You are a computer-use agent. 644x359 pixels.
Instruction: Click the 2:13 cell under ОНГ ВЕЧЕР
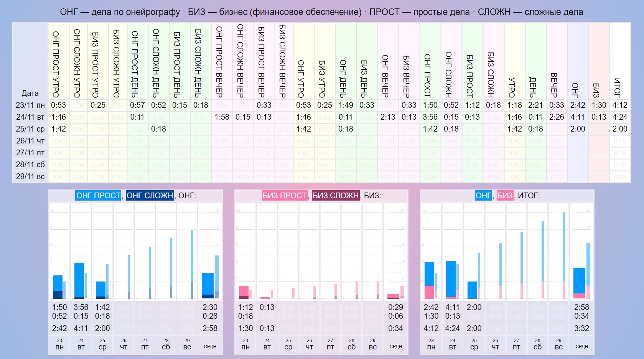point(388,117)
